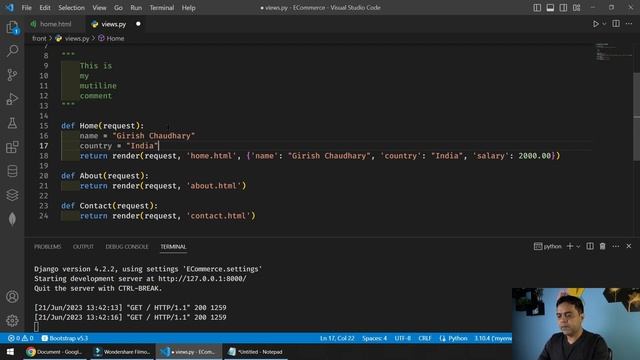Image resolution: width=640 pixels, height=360 pixels.
Task: Open the Selection menu
Action: pyautogui.click(x=71, y=8)
